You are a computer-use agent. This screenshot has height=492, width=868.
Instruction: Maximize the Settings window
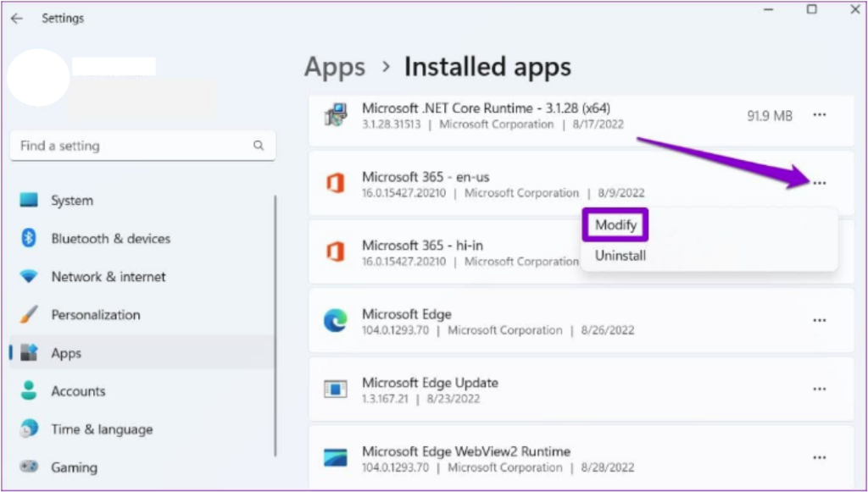[811, 9]
